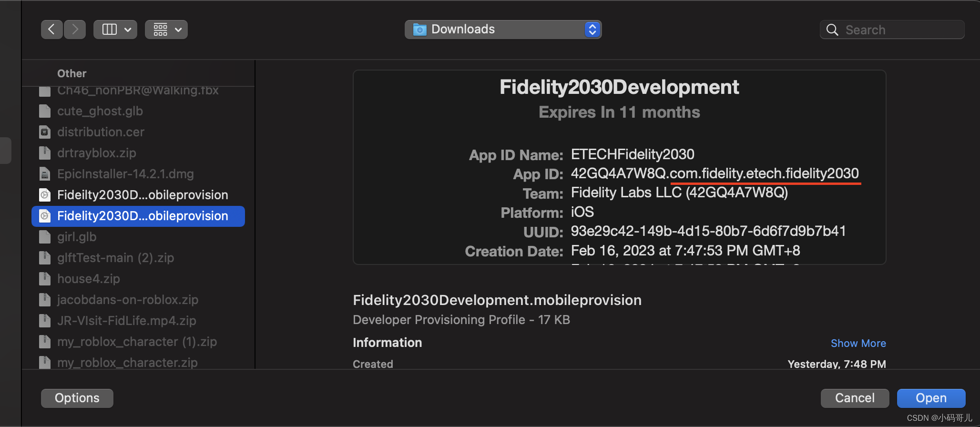This screenshot has height=427, width=980.
Task: Click the cute_ghost.glb document icon
Action: pyautogui.click(x=45, y=111)
